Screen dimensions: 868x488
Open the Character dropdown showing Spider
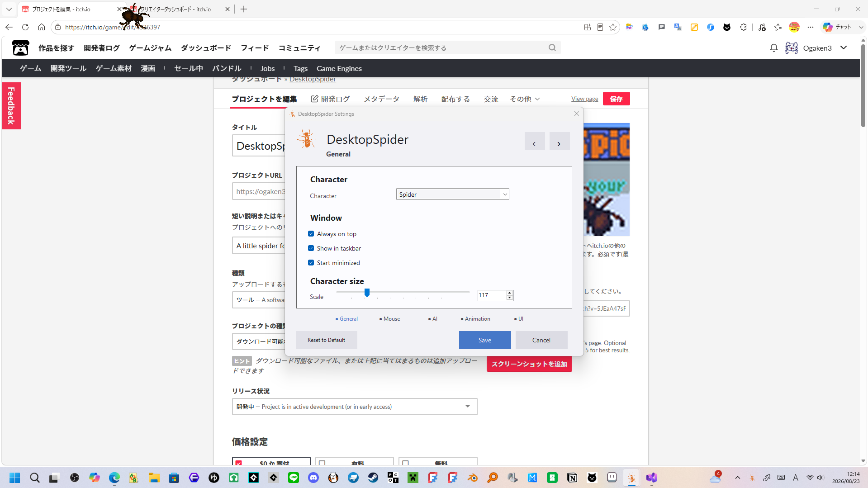tap(452, 194)
